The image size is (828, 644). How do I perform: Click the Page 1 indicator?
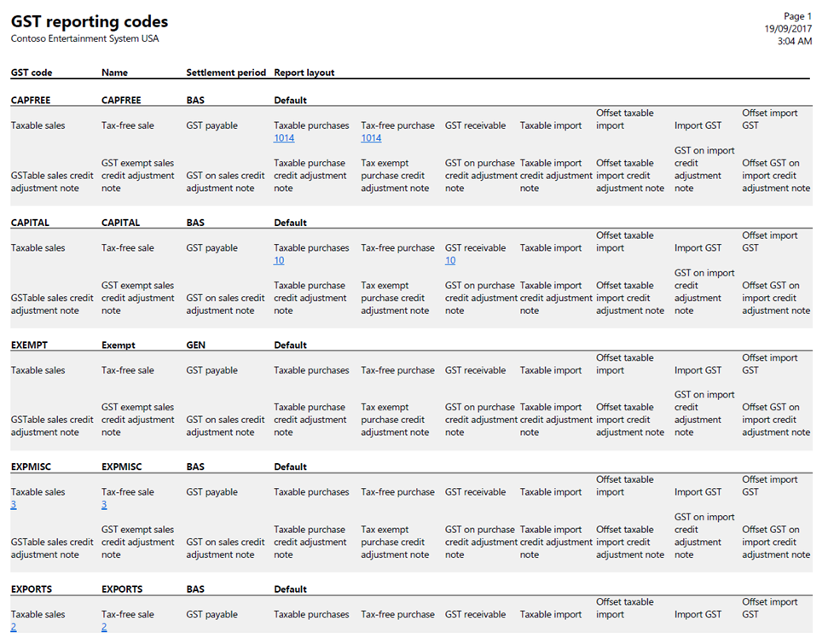(797, 16)
